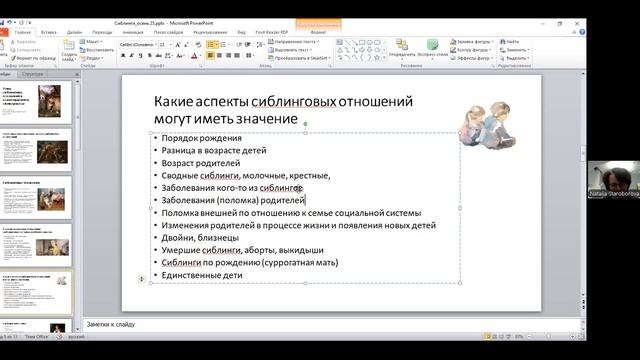The image size is (640, 360).
Task: Open font color dropdown arrow
Action: [x=200, y=56]
